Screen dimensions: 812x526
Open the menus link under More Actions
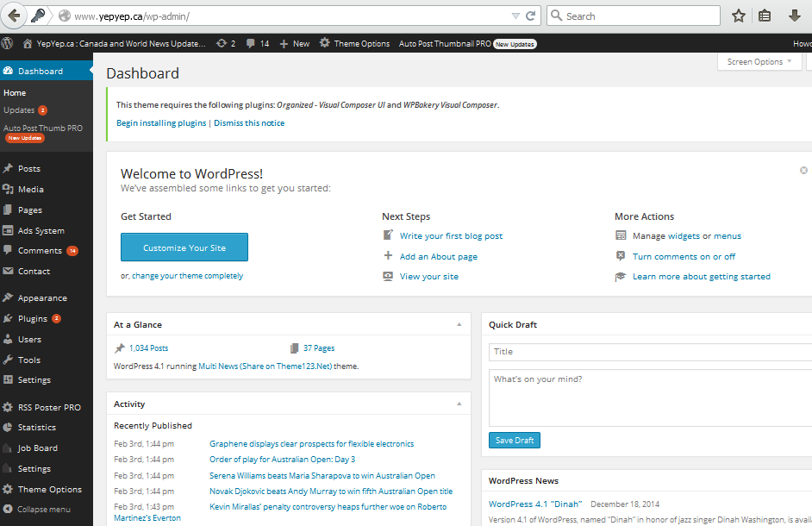coord(727,235)
